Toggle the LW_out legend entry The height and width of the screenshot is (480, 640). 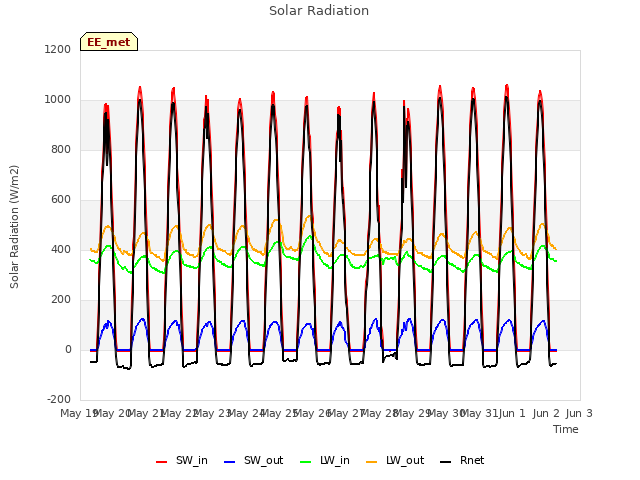[395, 461]
